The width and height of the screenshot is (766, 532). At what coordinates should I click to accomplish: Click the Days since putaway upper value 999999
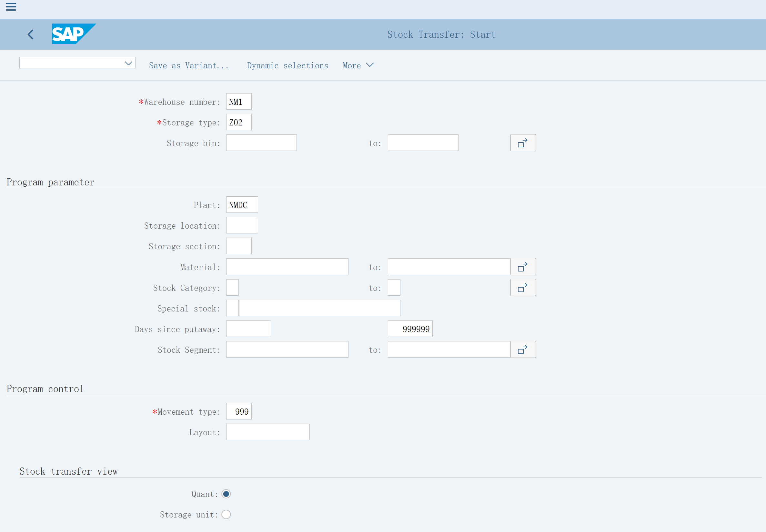(409, 329)
